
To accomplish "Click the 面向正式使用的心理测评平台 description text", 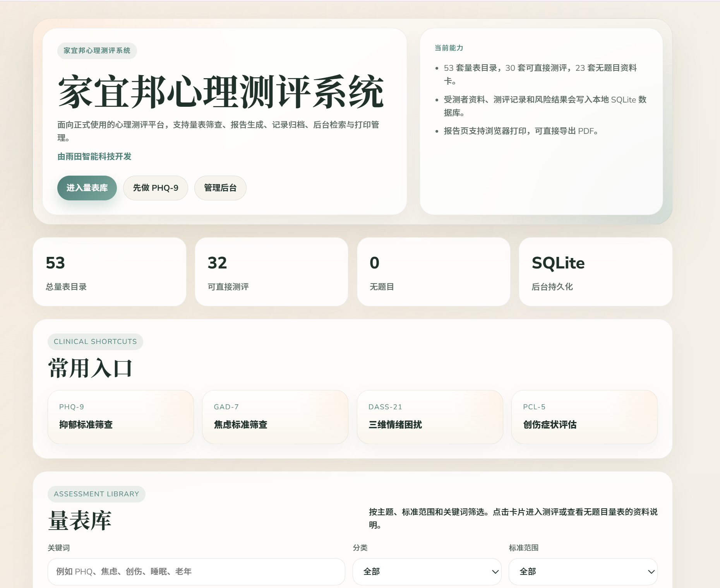I will 218,131.
